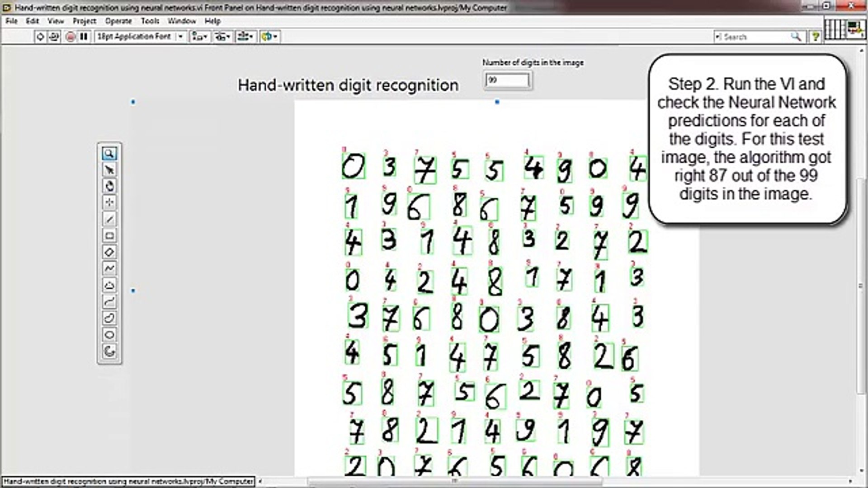Choose the Oval ROI tool
This screenshot has height=488, width=868.
[109, 335]
